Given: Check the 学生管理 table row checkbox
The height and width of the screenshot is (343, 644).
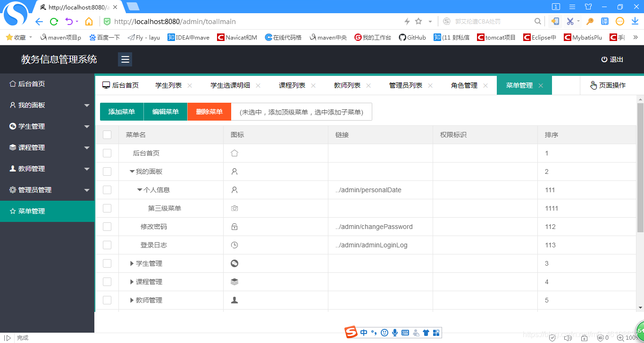Looking at the screenshot, I should click(107, 263).
